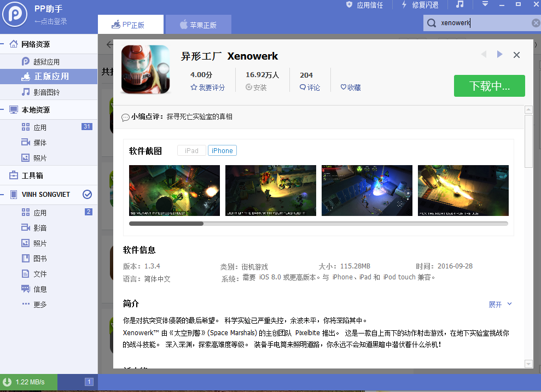This screenshot has width=541, height=392.
Task: Collapse the 网络资源 tree section
Action: 4,44
